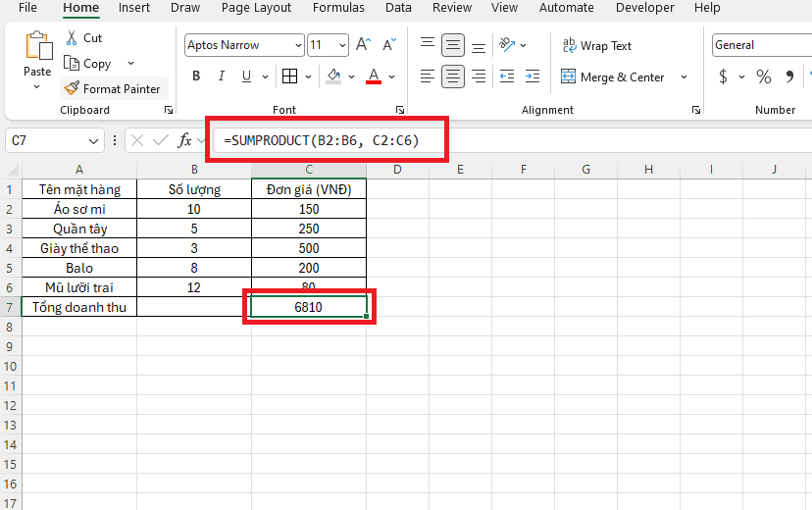Open the font size 11 dropdown

342,45
